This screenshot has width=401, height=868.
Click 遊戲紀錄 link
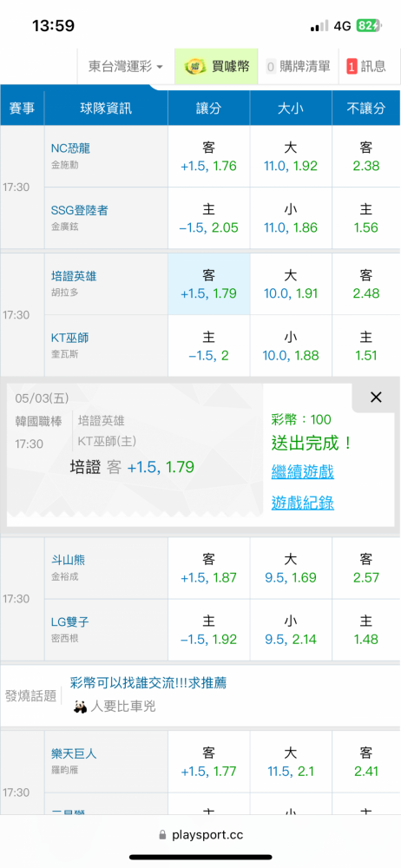302,503
